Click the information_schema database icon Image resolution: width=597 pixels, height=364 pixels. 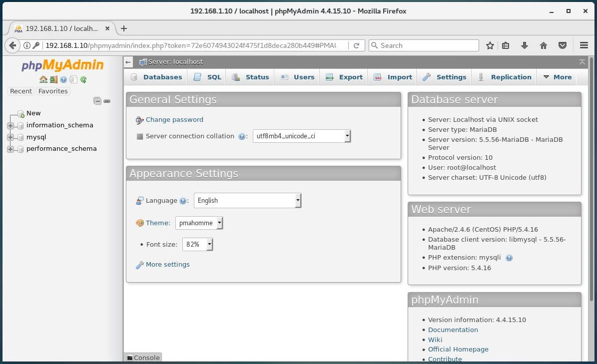(20, 125)
